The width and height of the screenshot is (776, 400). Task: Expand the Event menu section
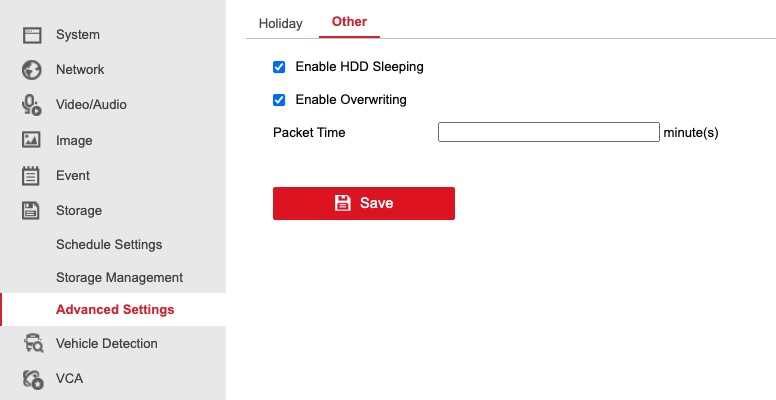click(x=73, y=176)
